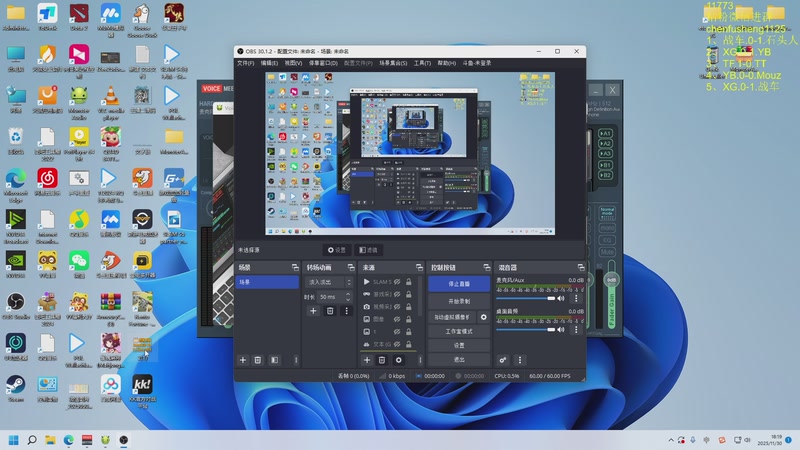The height and width of the screenshot is (450, 800).
Task: Open the 场景集合(S) menu in OBS
Action: pos(393,63)
